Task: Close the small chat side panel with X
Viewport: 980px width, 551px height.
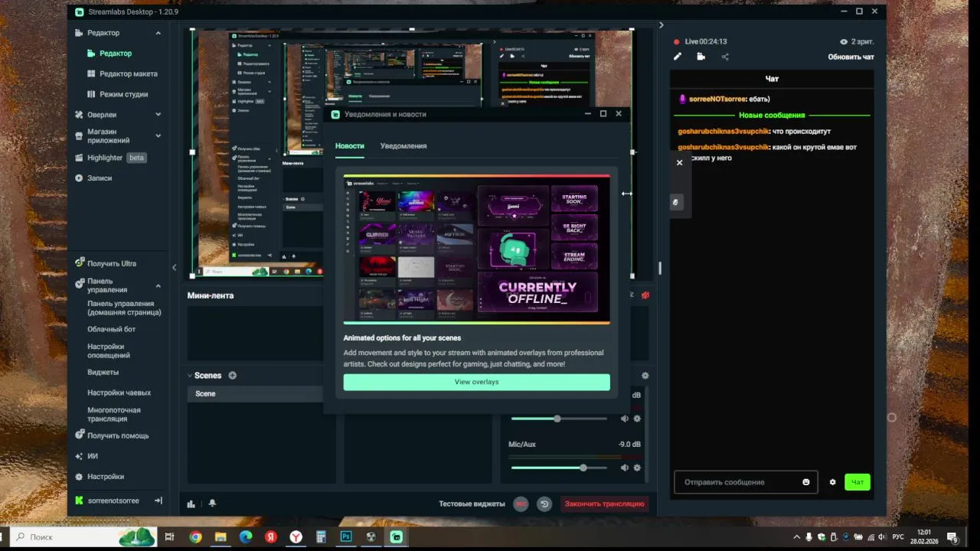Action: (x=679, y=162)
